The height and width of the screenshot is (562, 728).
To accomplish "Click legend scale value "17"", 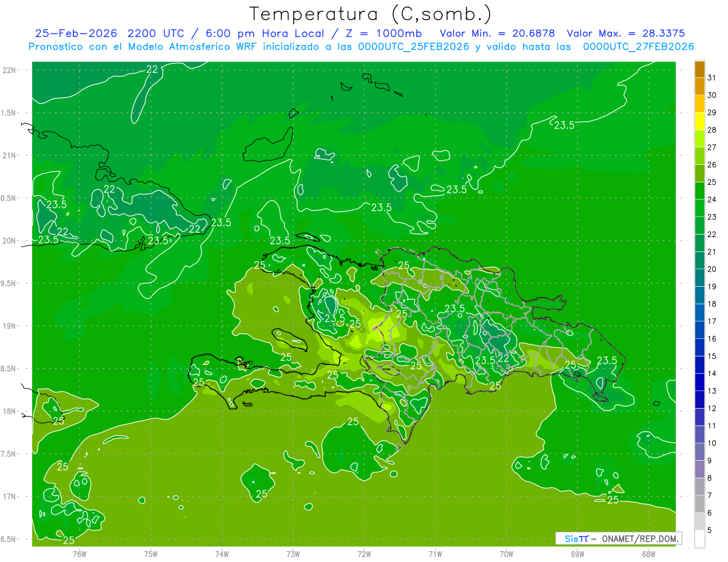I will pos(712,321).
